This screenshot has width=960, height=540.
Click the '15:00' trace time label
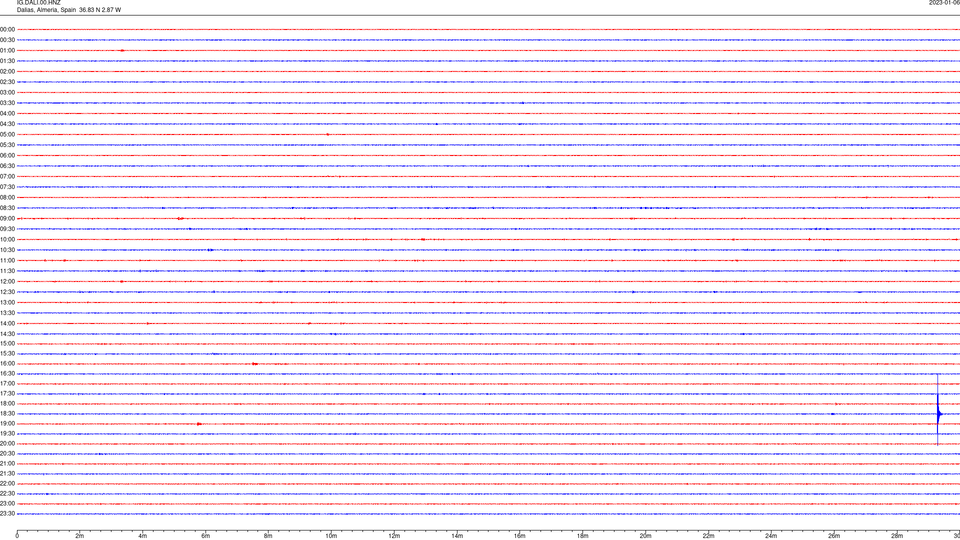point(7,344)
